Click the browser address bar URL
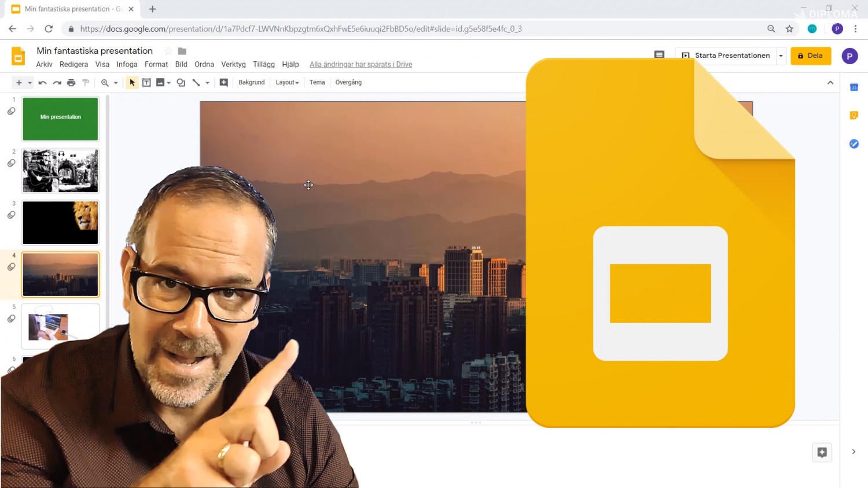 point(301,29)
